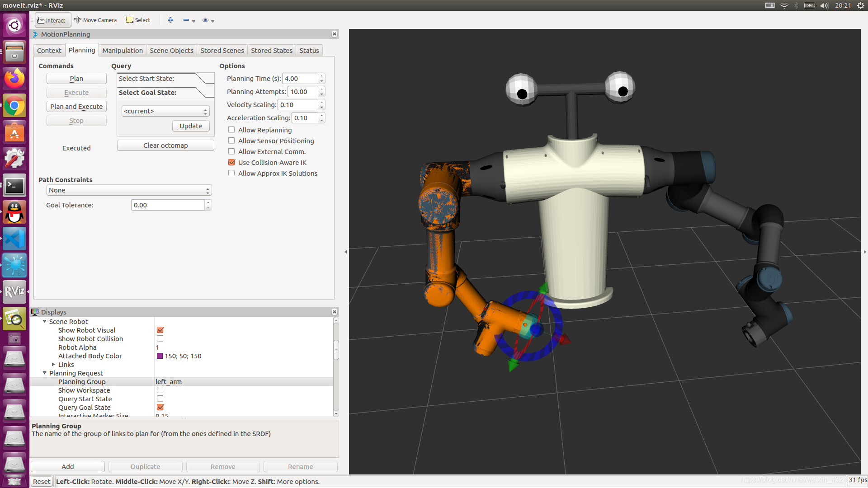Toggle Show Robot Collision checkbox

(x=160, y=339)
